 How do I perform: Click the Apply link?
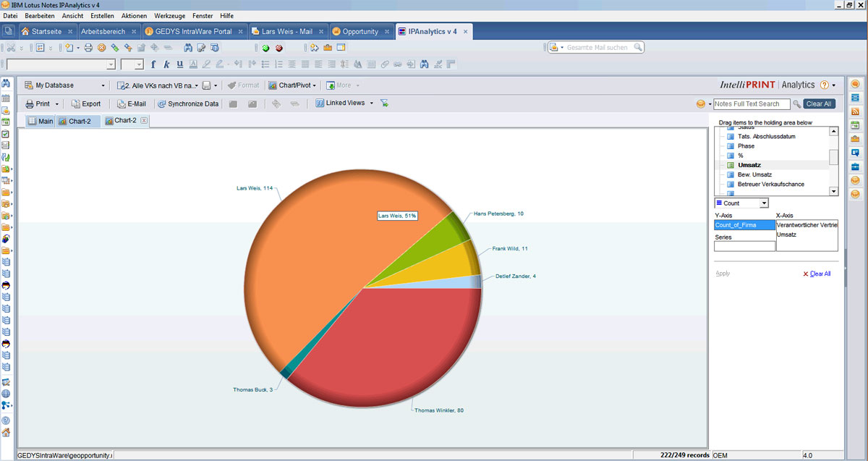coord(723,274)
